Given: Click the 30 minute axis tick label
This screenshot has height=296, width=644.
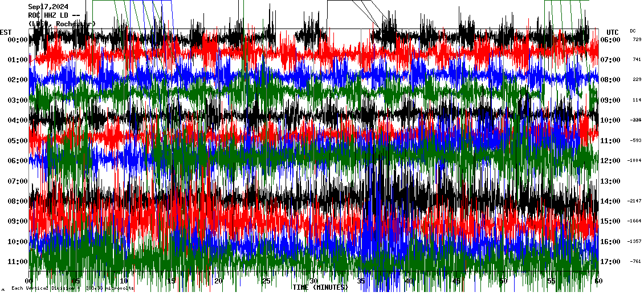Looking at the screenshot, I should tap(313, 281).
